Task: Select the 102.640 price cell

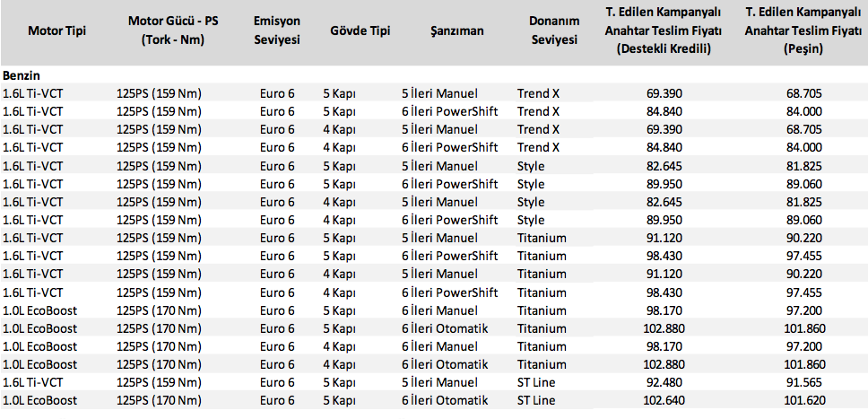Action: click(664, 401)
